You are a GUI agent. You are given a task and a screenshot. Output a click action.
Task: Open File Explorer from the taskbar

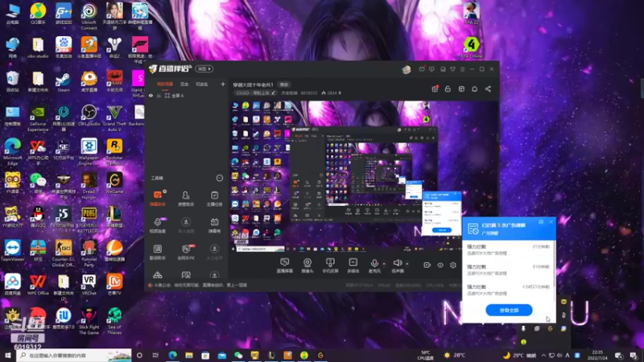coord(189,355)
